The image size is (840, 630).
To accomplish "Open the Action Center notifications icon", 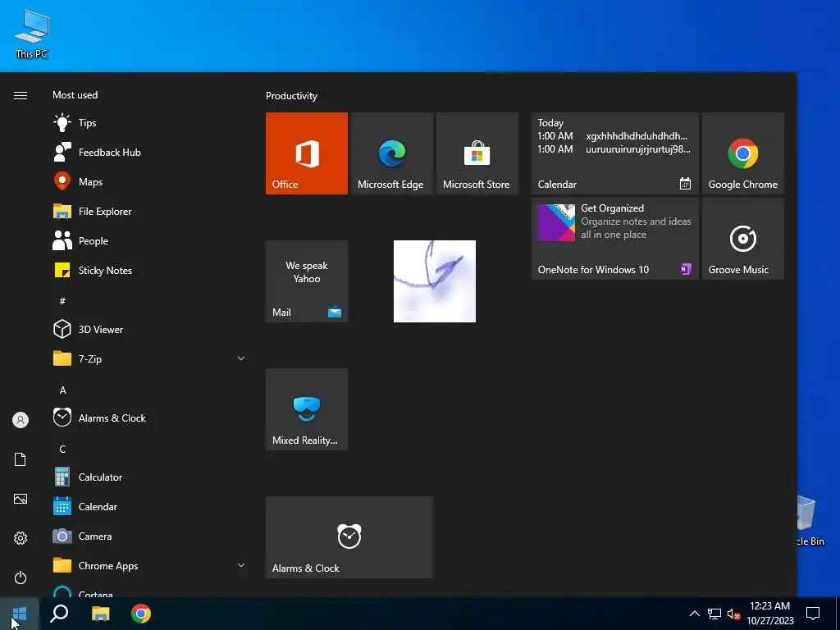I will tap(813, 614).
